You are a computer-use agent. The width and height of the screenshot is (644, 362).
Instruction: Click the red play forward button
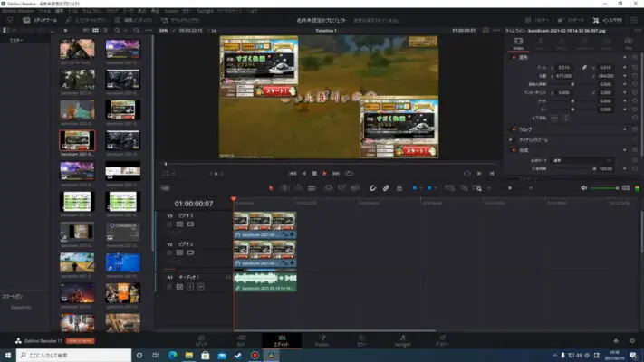pyautogui.click(x=324, y=174)
